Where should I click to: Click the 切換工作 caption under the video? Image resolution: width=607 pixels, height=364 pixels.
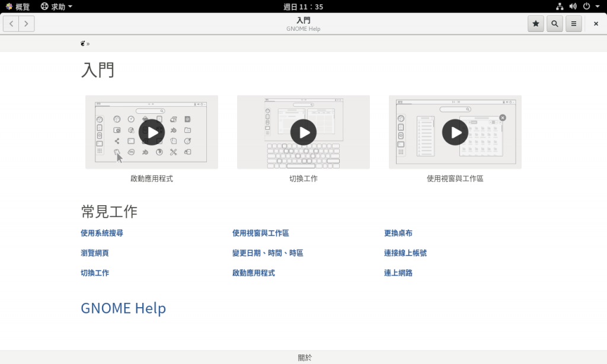click(x=303, y=178)
